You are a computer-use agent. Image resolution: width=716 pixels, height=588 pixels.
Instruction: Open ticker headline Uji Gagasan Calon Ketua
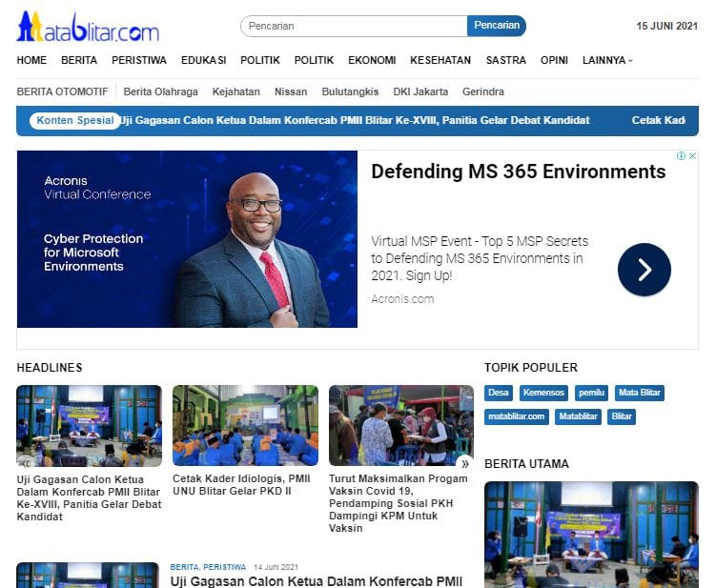pos(355,120)
